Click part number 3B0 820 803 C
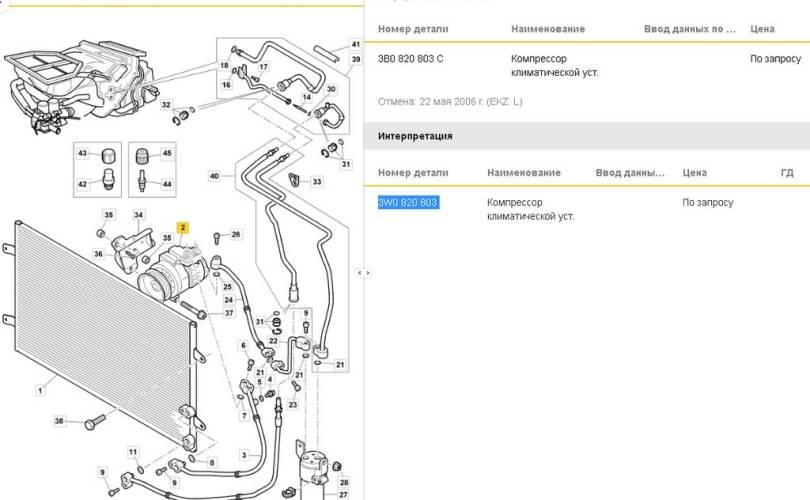 click(x=410, y=59)
